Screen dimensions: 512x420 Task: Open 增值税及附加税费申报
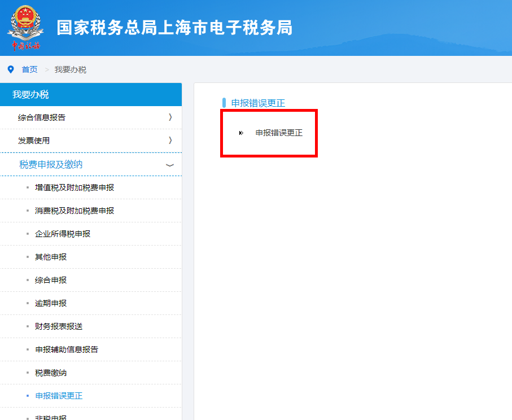pos(75,187)
